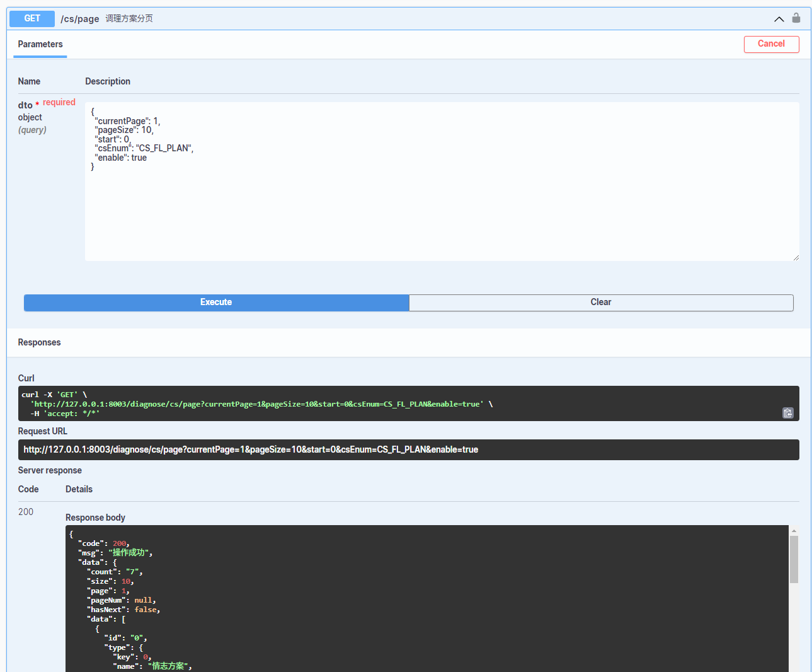
Task: Click the "Response body" label
Action: (x=95, y=518)
